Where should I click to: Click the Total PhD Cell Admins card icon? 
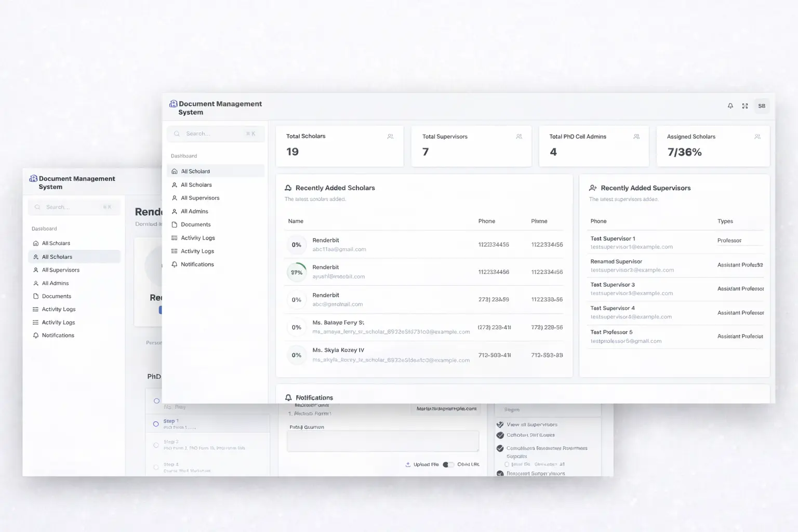coord(636,137)
